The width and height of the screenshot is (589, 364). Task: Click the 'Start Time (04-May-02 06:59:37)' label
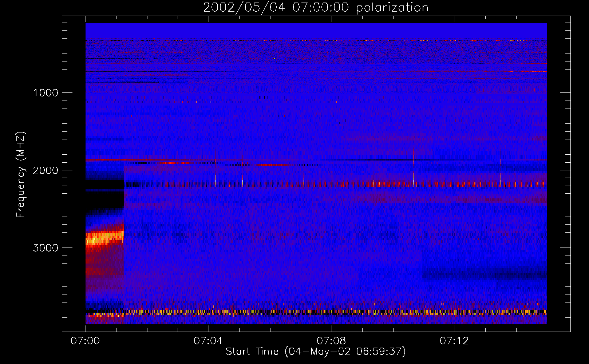coord(316,351)
